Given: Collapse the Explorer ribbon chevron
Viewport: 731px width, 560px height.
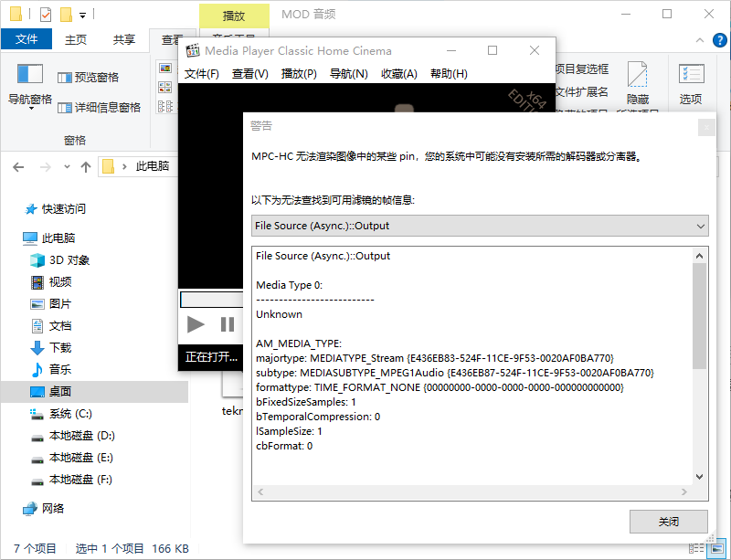Looking at the screenshot, I should [x=700, y=40].
